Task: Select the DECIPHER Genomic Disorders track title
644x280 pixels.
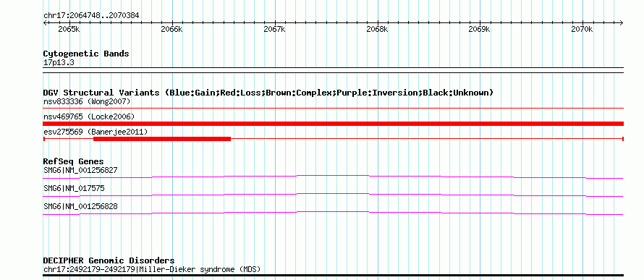Action: tap(109, 260)
